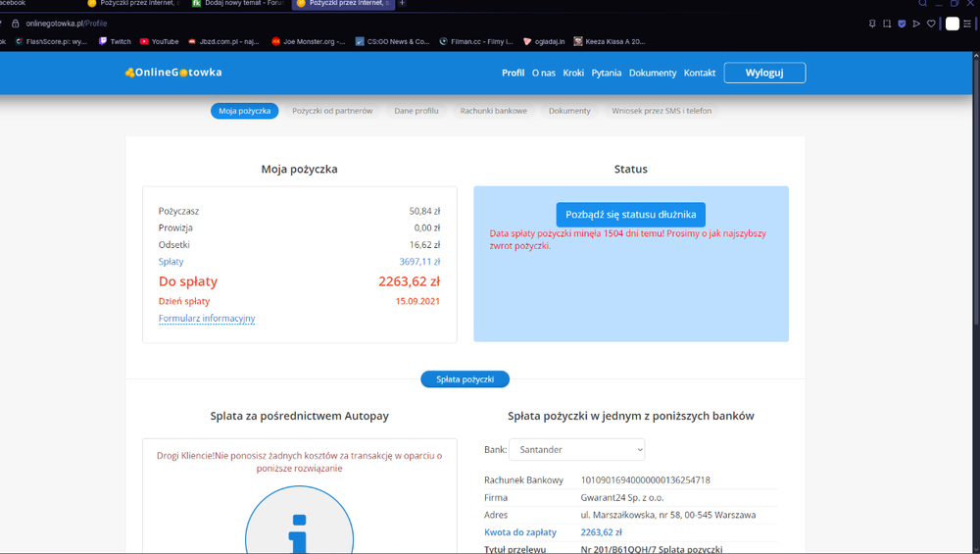The width and height of the screenshot is (980, 554).
Task: Open the Joe Monster.org bookmark
Action: pos(308,42)
